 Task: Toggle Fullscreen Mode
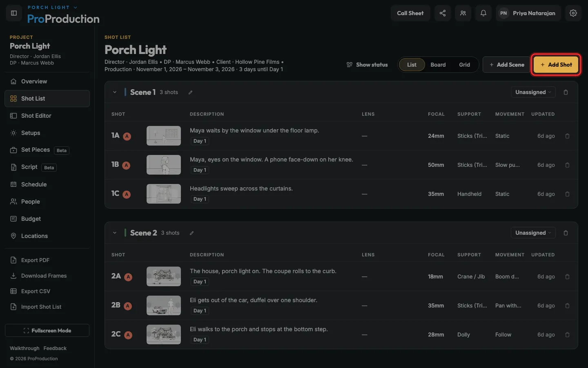coord(47,330)
